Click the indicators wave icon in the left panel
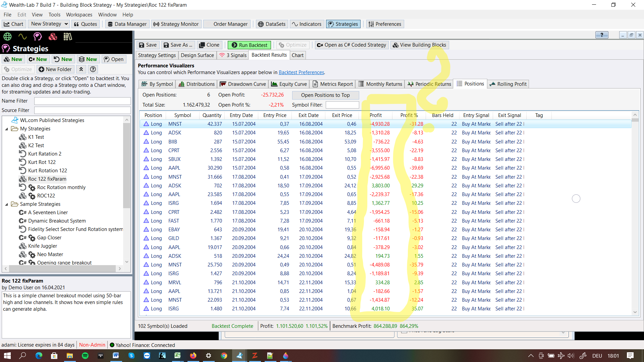Viewport: 644px width, 362px height. coord(22,37)
